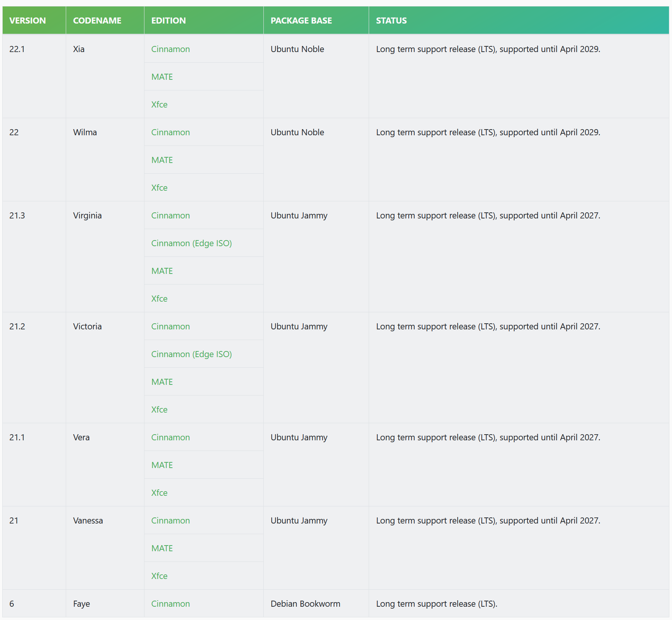Open Xfce edition link for Vanessa 21
Screen dimensions: 672x620
click(x=159, y=576)
